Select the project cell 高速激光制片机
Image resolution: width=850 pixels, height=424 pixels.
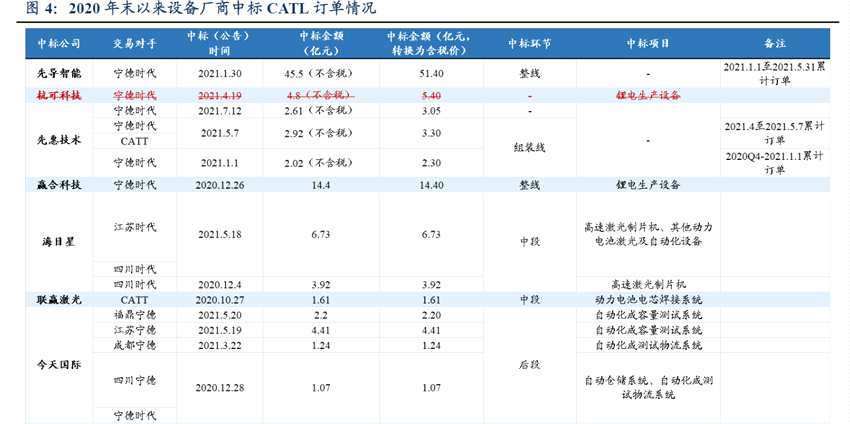point(648,284)
